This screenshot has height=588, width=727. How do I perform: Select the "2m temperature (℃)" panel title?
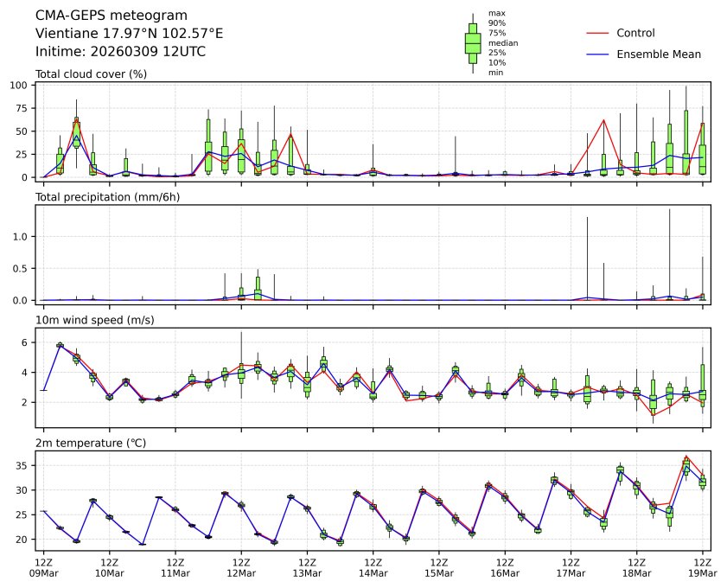click(90, 444)
